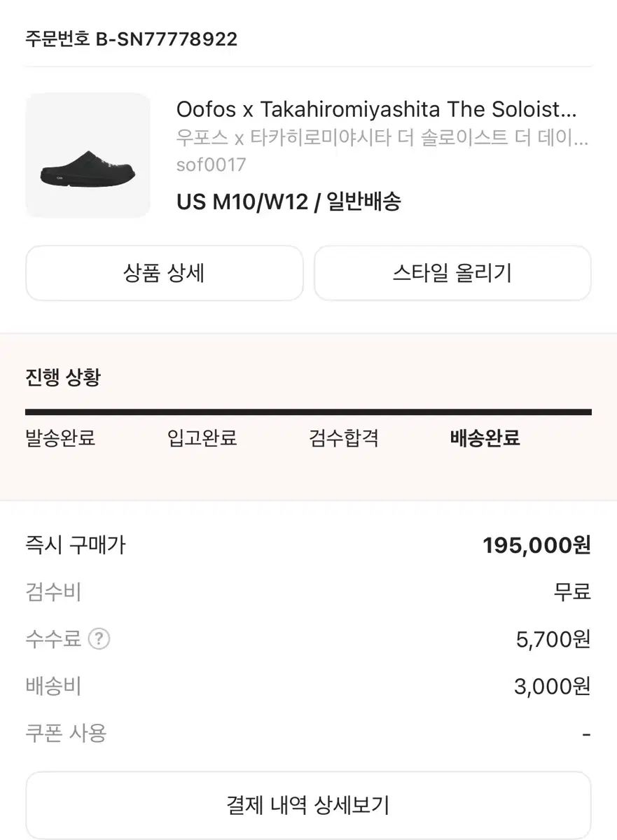Tap the 수수료 fee label
The width and height of the screenshot is (617, 840).
coord(53,639)
